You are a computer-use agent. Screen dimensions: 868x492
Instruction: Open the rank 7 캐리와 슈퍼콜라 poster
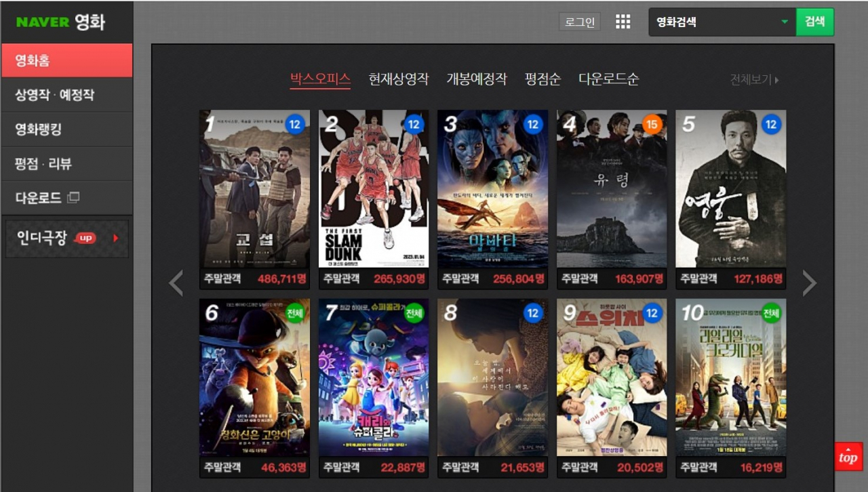pyautogui.click(x=374, y=377)
